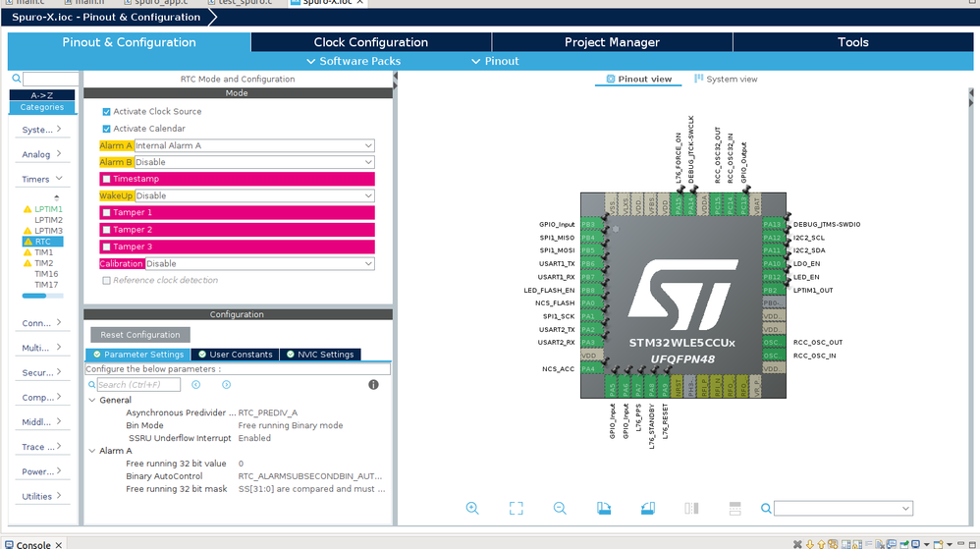Screen dimensions: 980x549
Task: Rotate the chip clockwise
Action: coord(604,509)
